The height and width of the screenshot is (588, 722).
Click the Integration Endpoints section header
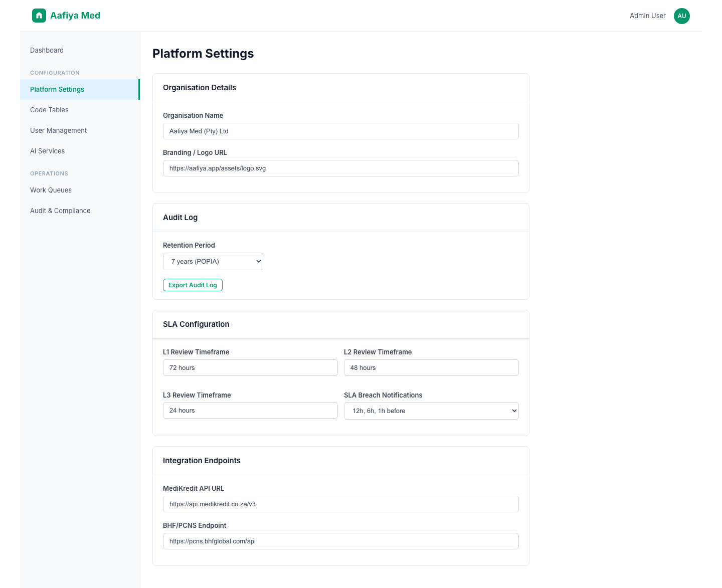coord(202,461)
